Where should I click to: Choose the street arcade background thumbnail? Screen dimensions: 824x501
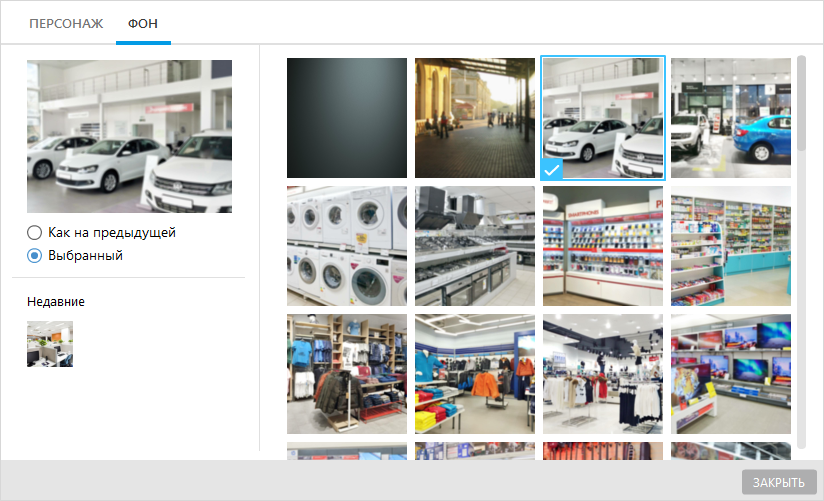coord(475,118)
